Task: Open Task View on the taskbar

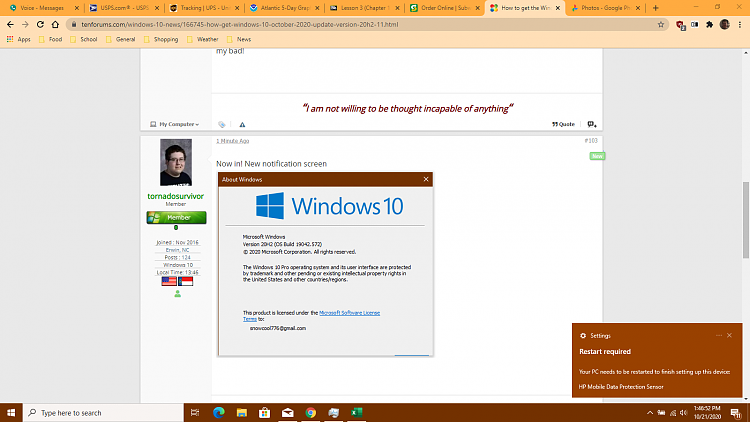Action: pos(195,412)
